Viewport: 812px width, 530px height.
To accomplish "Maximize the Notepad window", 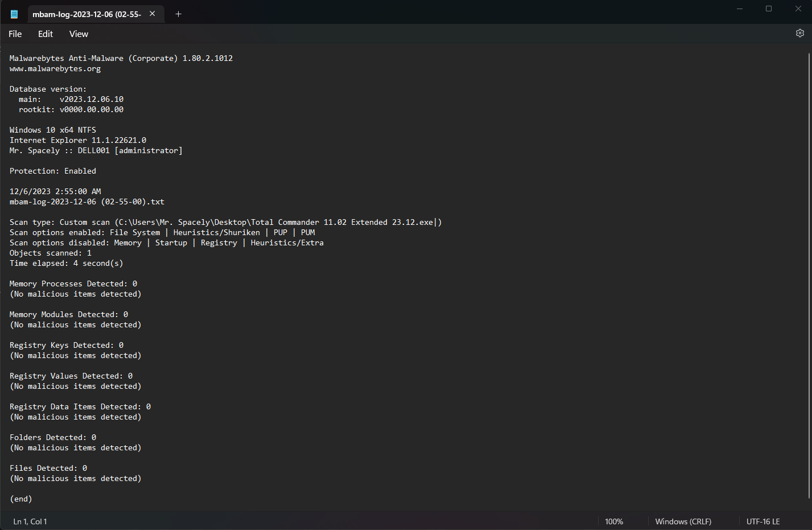I will [x=769, y=9].
